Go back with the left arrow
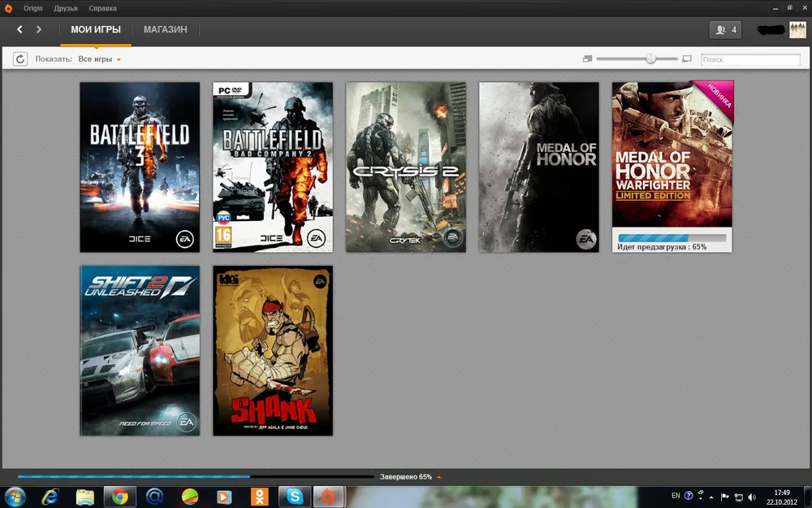This screenshot has width=812, height=508. click(20, 30)
